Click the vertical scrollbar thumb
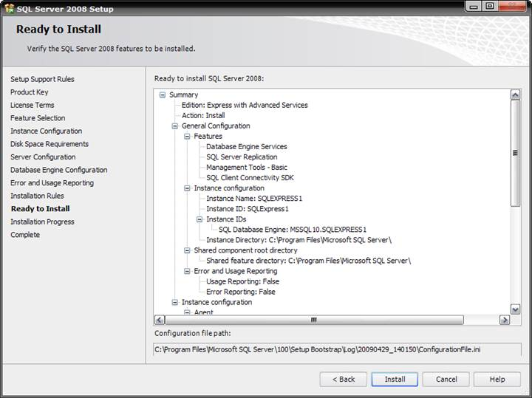This screenshot has height=398, width=532. [516, 153]
